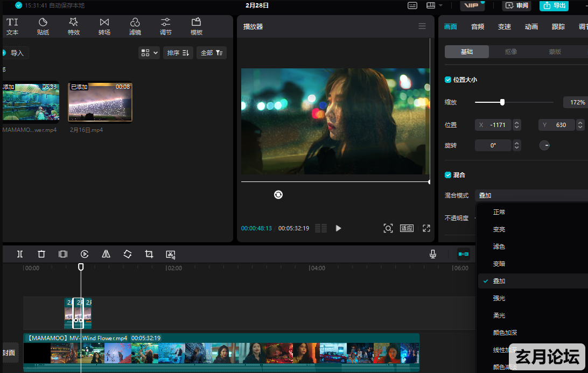Open the 滤镜 filters panel

(x=135, y=26)
